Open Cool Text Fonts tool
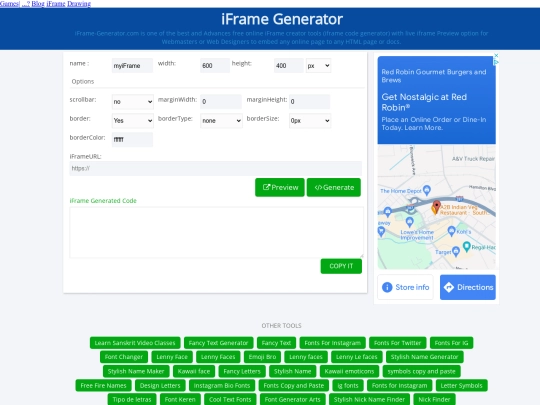540x405 pixels. coord(230,399)
